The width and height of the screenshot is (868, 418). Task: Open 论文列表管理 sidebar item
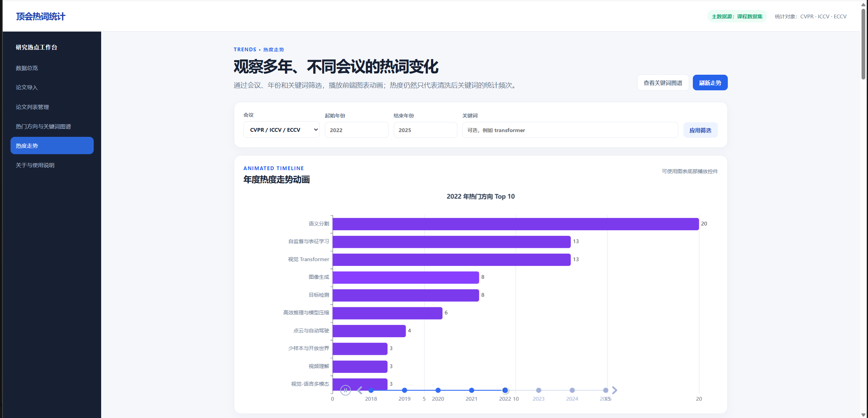point(52,107)
